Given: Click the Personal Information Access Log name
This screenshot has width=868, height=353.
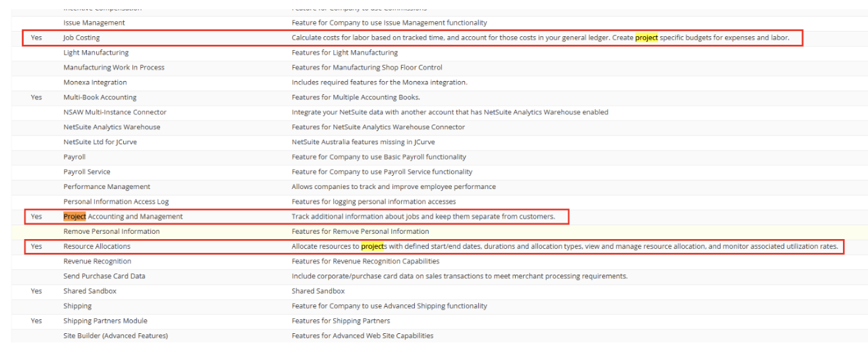Looking at the screenshot, I should click(116, 202).
